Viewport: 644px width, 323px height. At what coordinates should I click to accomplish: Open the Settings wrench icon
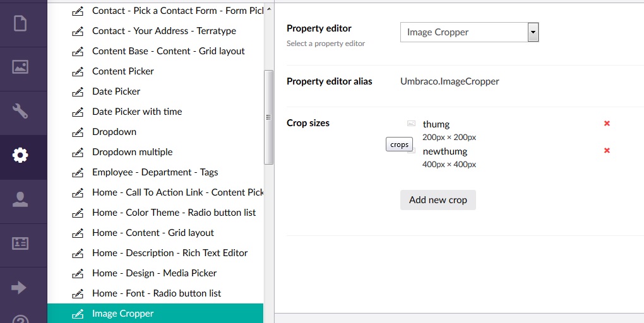20,111
